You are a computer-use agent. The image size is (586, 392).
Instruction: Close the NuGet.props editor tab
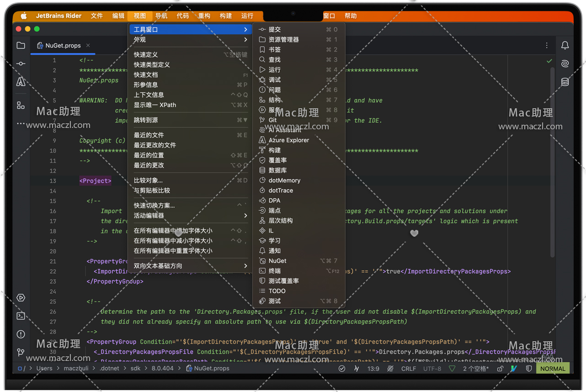(x=88, y=45)
